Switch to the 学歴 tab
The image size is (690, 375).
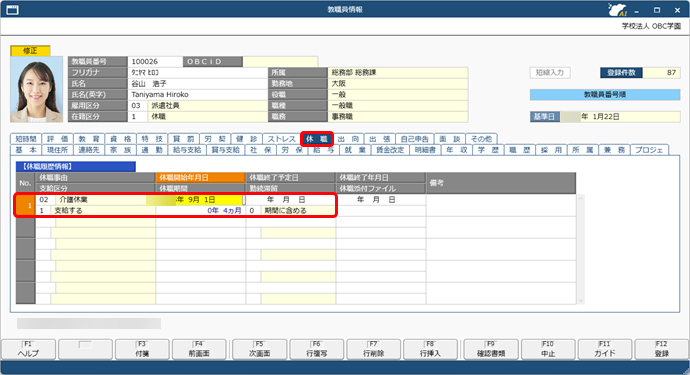coord(488,150)
